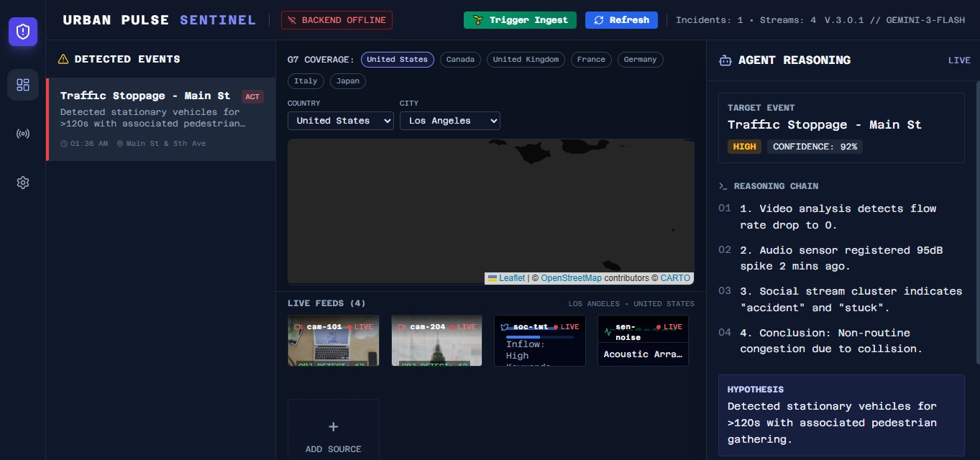
Task: Open settings via the gear icon
Action: pos(23,183)
